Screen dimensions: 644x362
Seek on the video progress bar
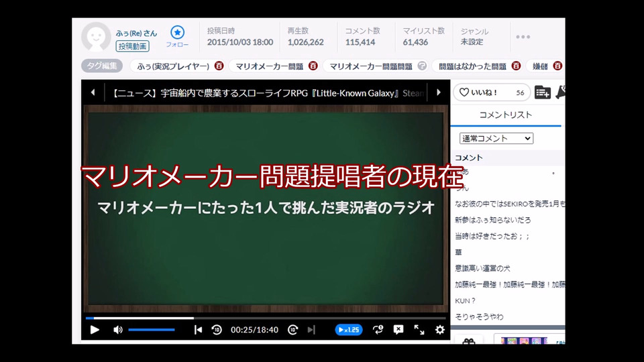[x=266, y=318]
